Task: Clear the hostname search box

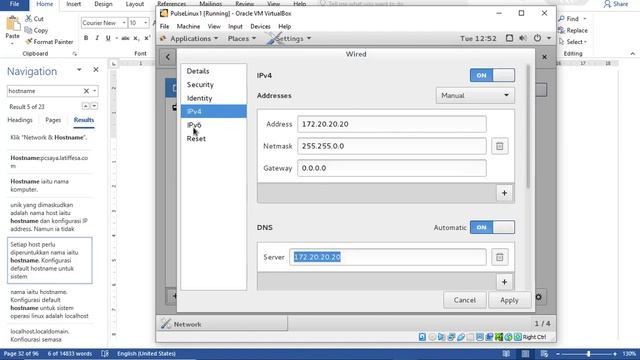Action: pos(86,91)
